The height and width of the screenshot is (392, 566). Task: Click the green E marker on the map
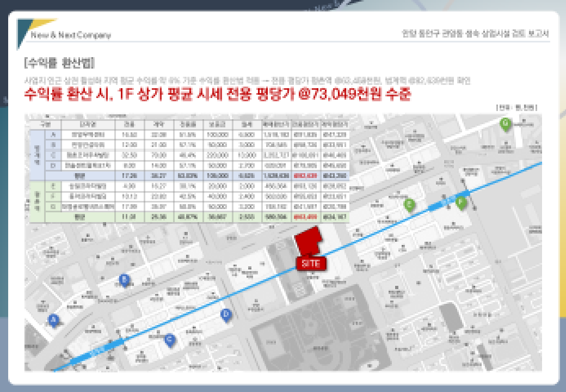[x=409, y=205]
